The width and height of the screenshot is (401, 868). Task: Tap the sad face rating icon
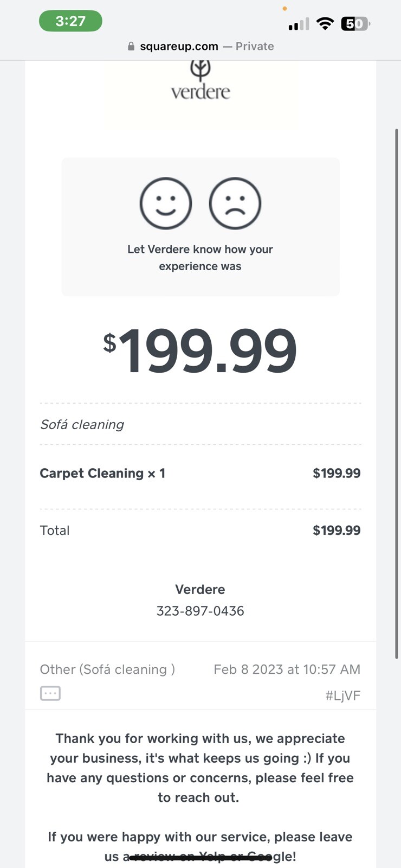click(x=235, y=203)
